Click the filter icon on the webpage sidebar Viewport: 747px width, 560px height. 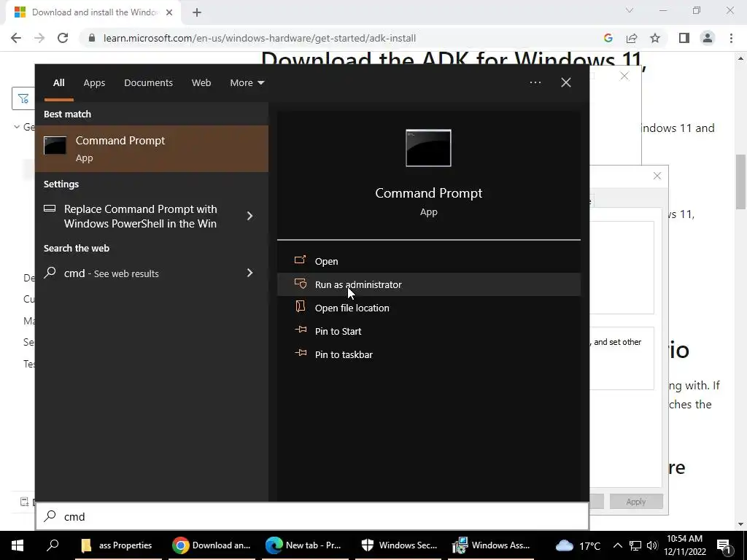[23, 98]
